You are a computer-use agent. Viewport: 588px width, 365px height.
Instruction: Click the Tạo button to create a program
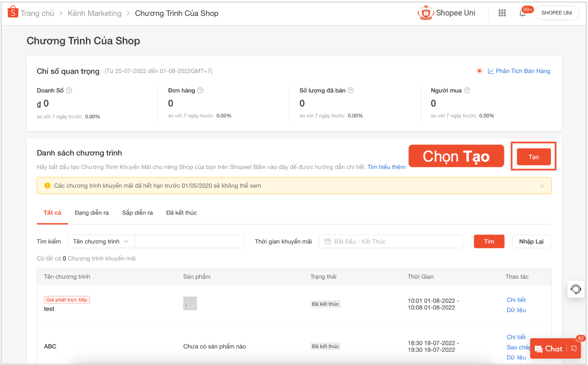point(533,156)
